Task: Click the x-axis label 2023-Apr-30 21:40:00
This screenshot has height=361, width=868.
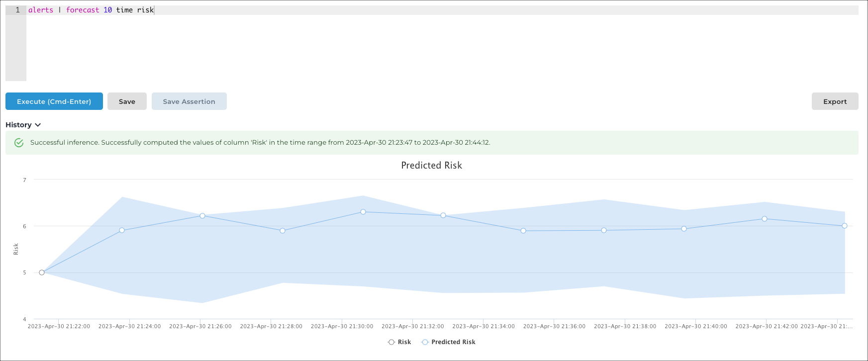Action: 696,327
